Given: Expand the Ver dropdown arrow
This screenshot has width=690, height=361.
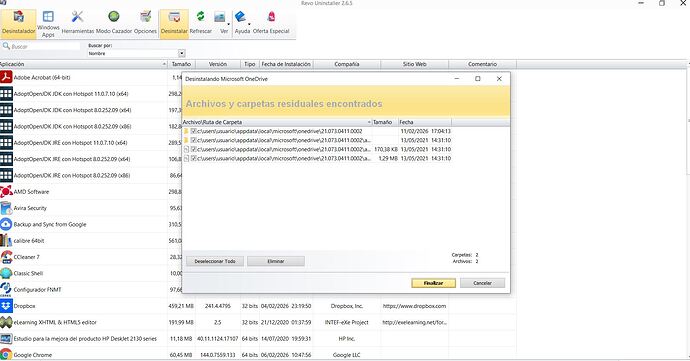Looking at the screenshot, I should point(228,25).
